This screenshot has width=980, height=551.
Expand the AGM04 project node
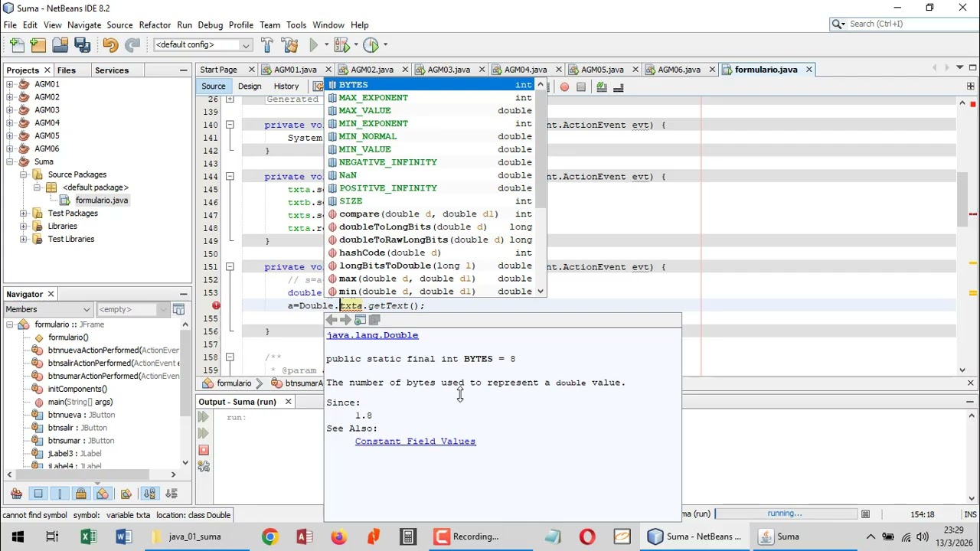coord(9,122)
